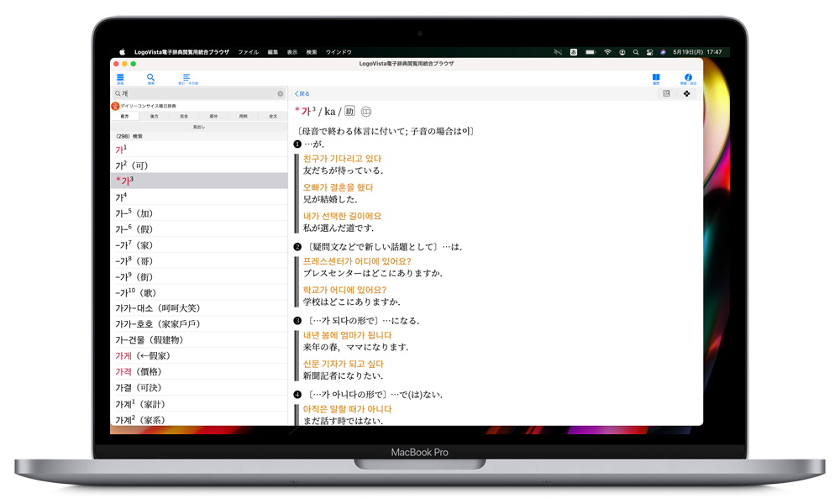Select the 가⁴ entry in the results list

(x=199, y=197)
